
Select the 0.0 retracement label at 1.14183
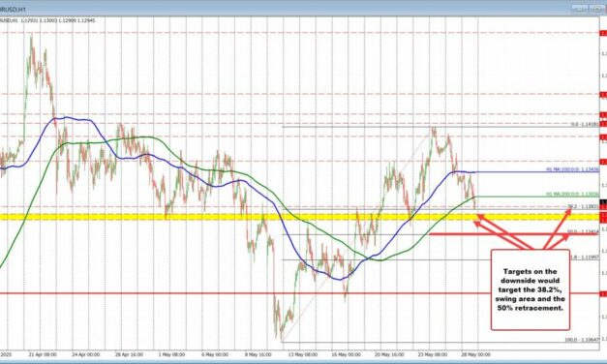[x=585, y=124]
